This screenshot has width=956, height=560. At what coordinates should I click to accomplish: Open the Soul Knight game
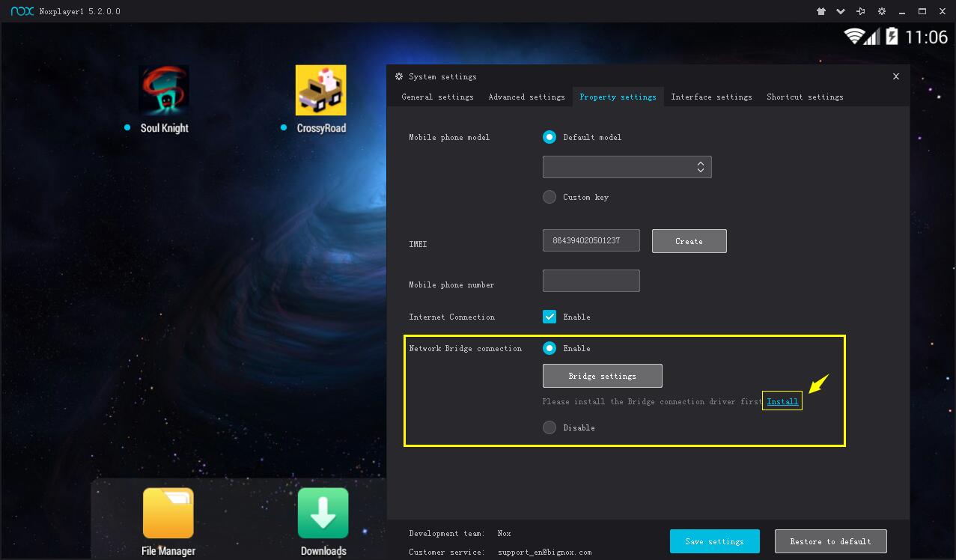point(165,91)
